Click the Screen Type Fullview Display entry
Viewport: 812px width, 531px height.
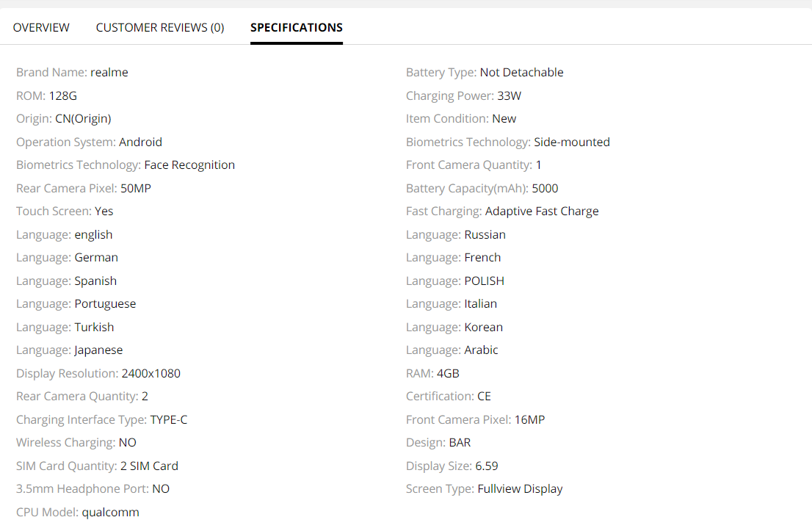[484, 488]
